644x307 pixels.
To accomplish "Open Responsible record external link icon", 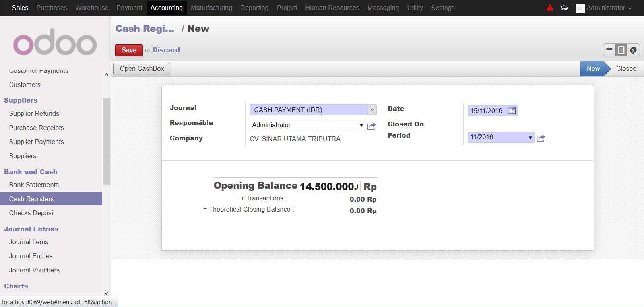I will click(x=371, y=126).
